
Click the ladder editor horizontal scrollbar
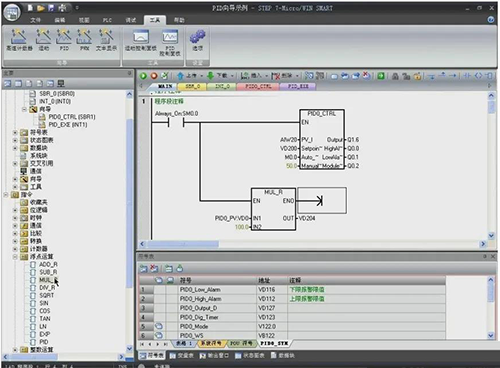pos(313,244)
